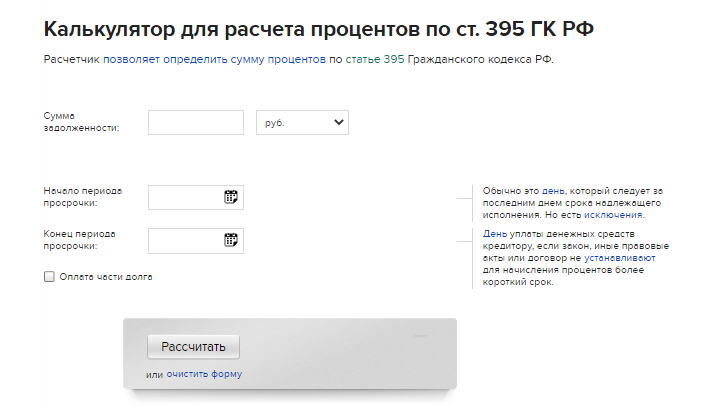Click into the overdue start date field
Viewport: 722px width, 408px height.
(x=185, y=197)
